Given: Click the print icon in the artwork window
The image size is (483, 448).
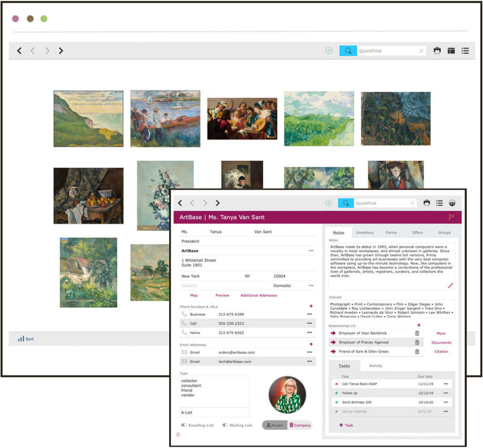Looking at the screenshot, I should (x=437, y=51).
